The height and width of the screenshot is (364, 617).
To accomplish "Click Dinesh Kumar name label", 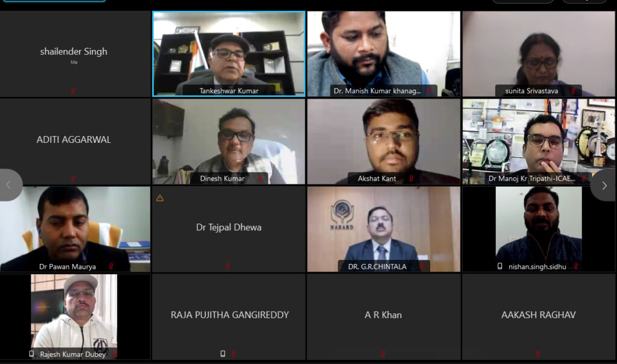I will point(222,178).
